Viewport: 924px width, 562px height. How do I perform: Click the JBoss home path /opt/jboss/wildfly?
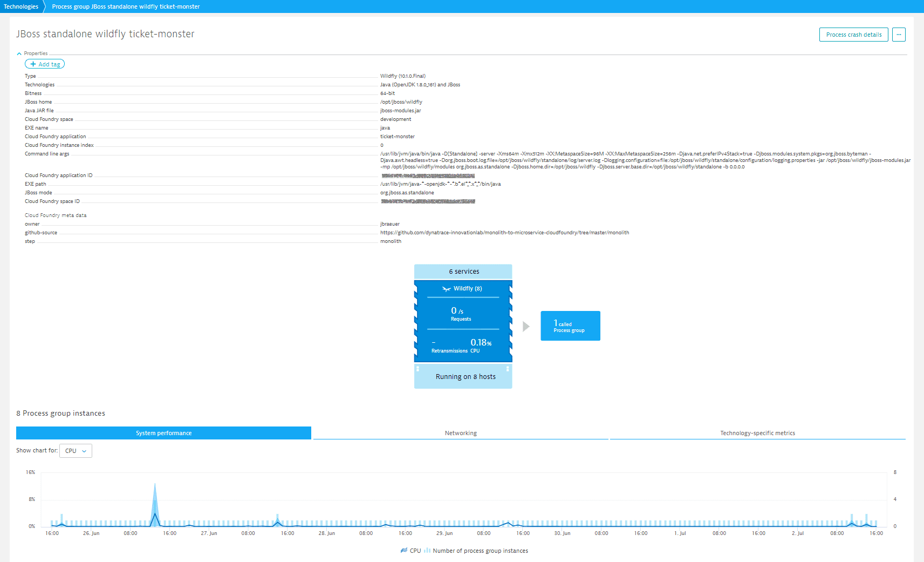[x=401, y=102]
